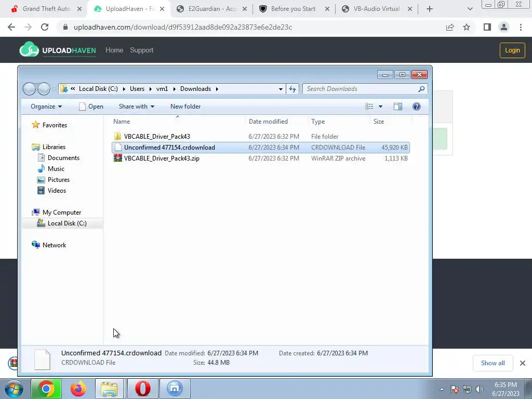
Task: Switch to E2Guardian tab
Action: click(212, 9)
